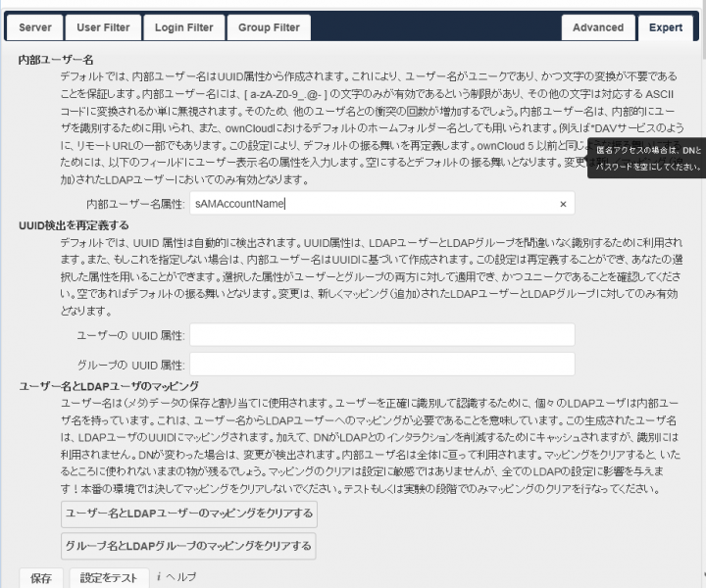Click the グループの UUID 属性 label
Screen dimensions: 706x588
[130, 365]
